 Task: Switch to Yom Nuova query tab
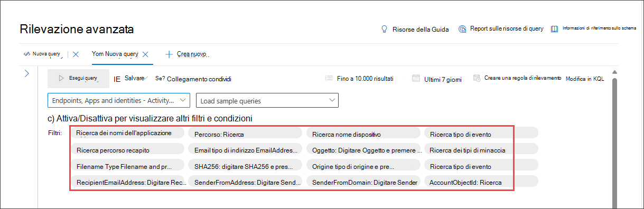(x=115, y=54)
